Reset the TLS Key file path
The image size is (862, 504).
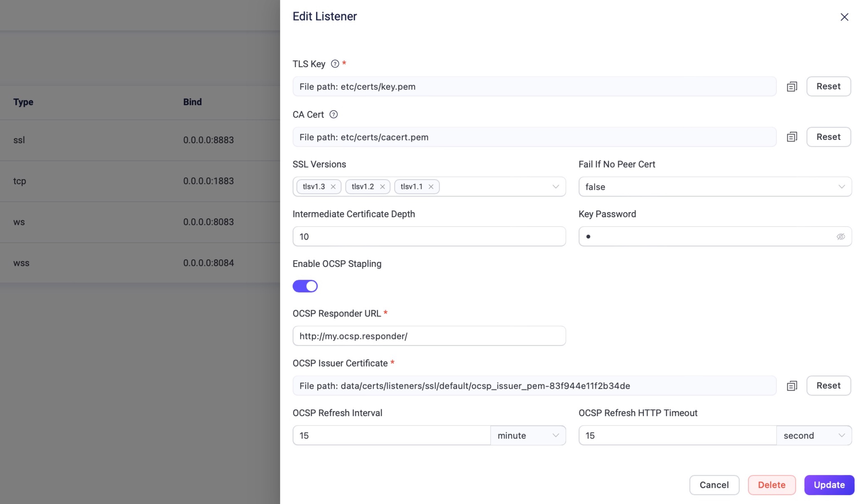(x=828, y=86)
